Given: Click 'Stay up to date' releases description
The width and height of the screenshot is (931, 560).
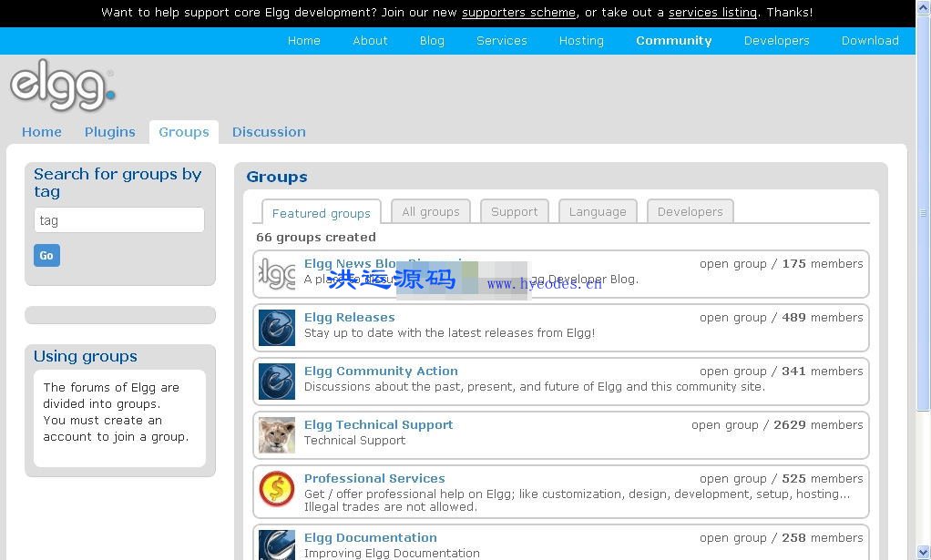Looking at the screenshot, I should 449,332.
